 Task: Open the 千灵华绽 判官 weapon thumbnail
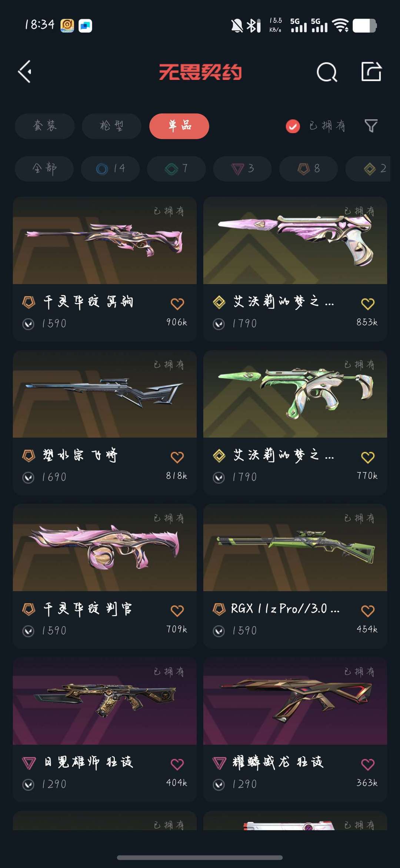tap(105, 547)
